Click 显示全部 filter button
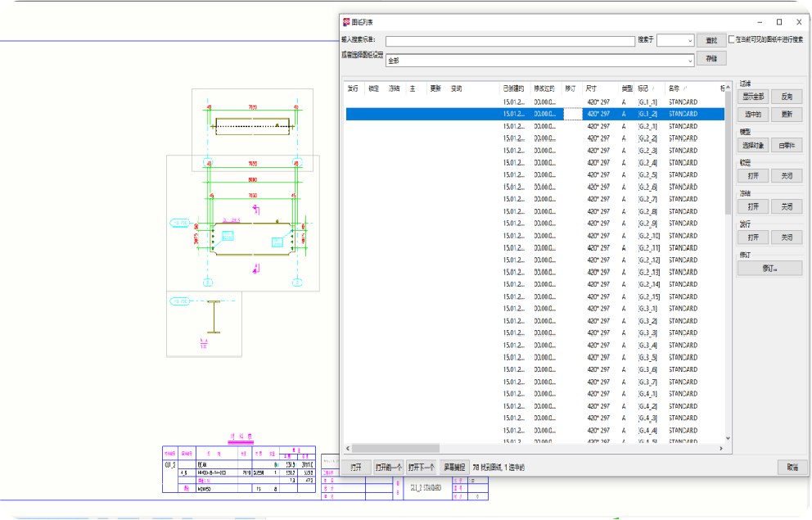 753,97
